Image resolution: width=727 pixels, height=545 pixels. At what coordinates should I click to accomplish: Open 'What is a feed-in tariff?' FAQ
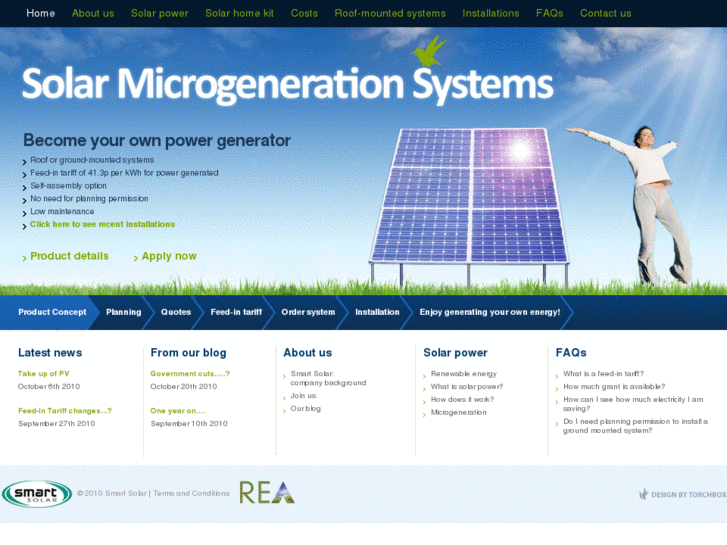(x=603, y=373)
